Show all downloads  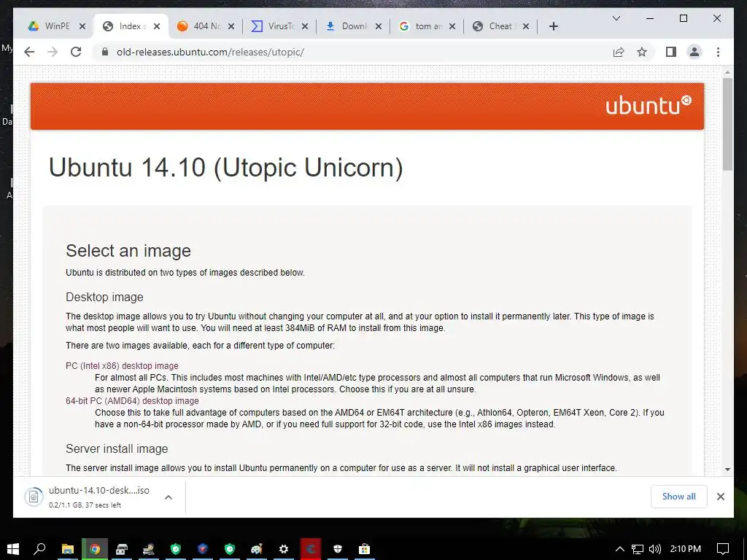click(679, 496)
